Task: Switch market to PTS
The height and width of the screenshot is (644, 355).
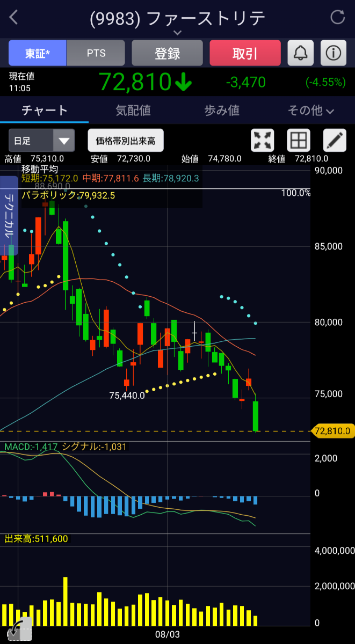Action: [96, 53]
